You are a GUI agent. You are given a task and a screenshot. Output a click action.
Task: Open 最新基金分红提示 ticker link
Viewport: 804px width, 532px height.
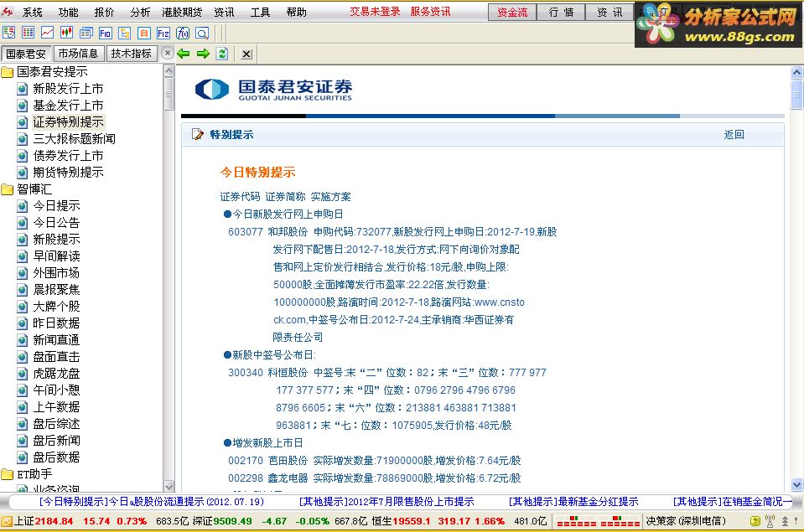(x=573, y=502)
